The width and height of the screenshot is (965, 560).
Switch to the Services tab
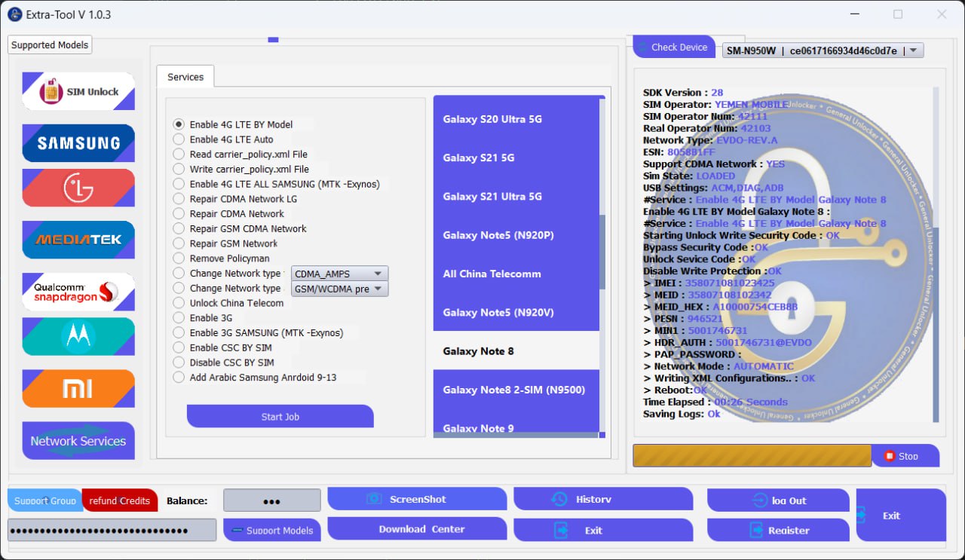tap(185, 77)
